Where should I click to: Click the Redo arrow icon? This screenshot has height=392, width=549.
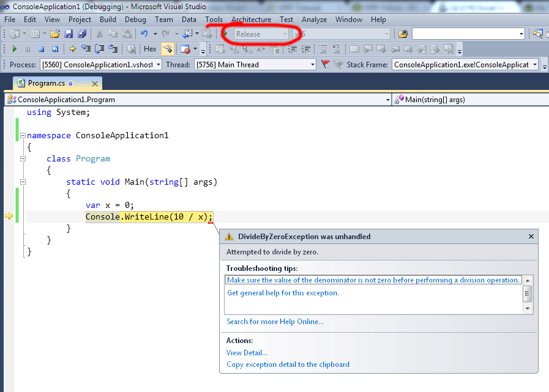point(166,34)
